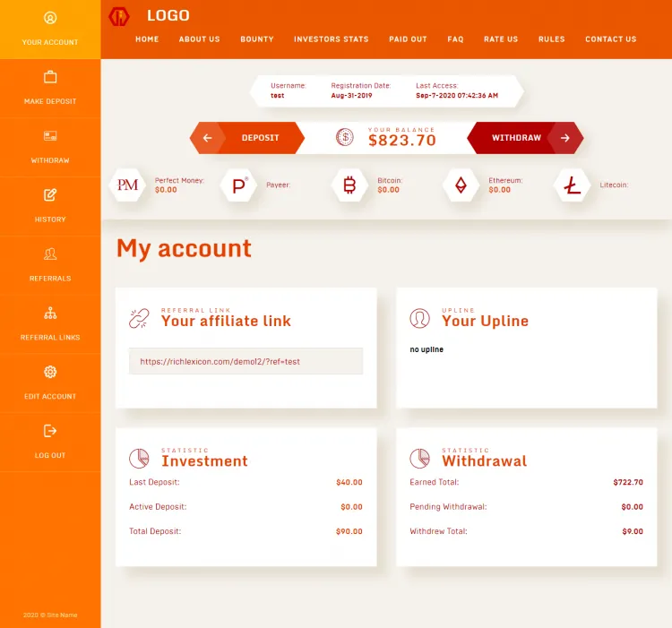Open History sidebar label

coord(50,219)
